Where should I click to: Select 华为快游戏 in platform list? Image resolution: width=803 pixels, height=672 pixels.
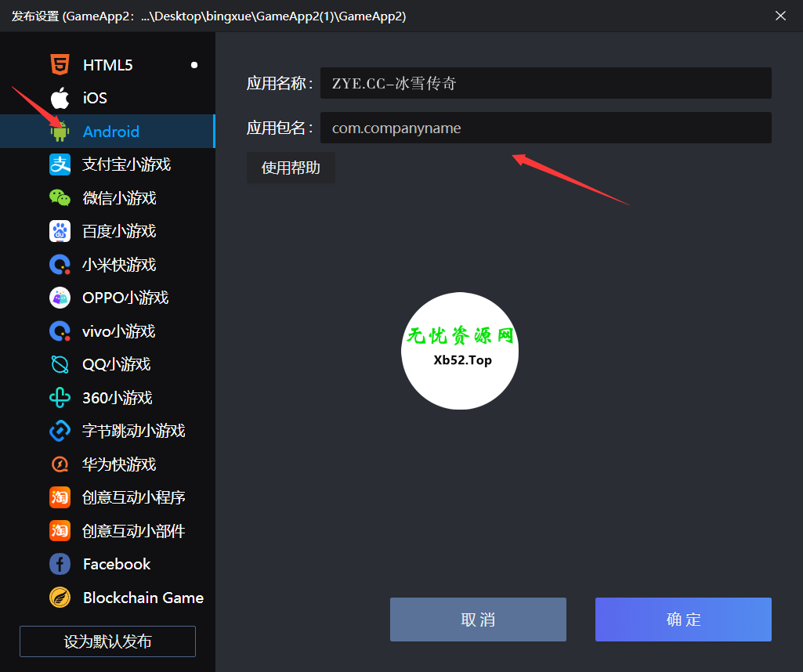point(107,464)
